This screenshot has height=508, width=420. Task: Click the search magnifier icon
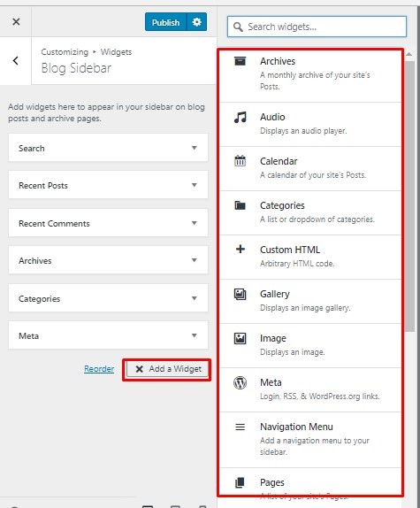tap(238, 27)
